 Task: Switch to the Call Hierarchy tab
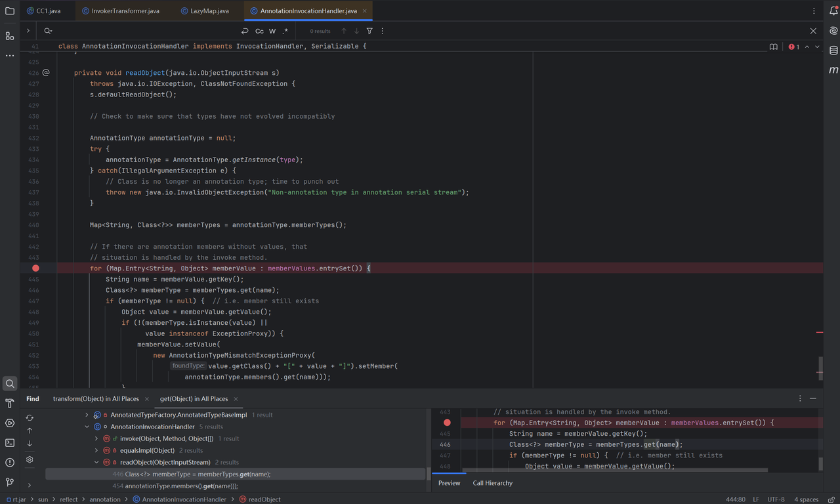(493, 483)
